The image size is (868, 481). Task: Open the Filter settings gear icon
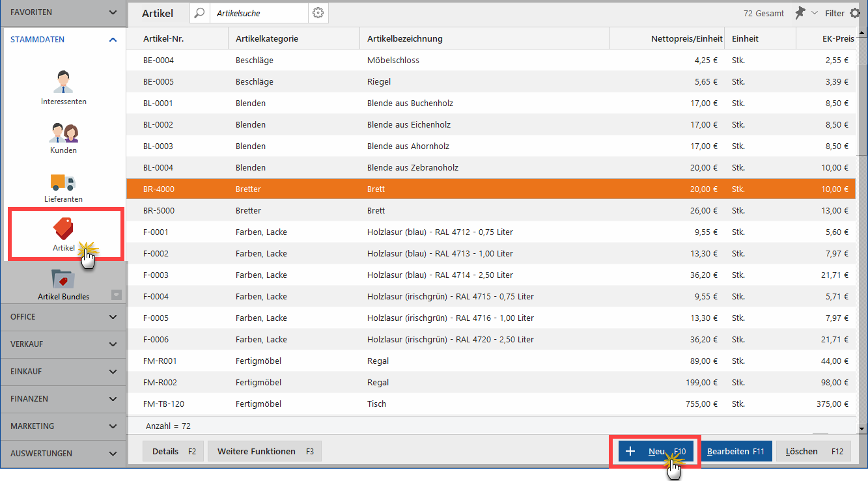(x=855, y=13)
